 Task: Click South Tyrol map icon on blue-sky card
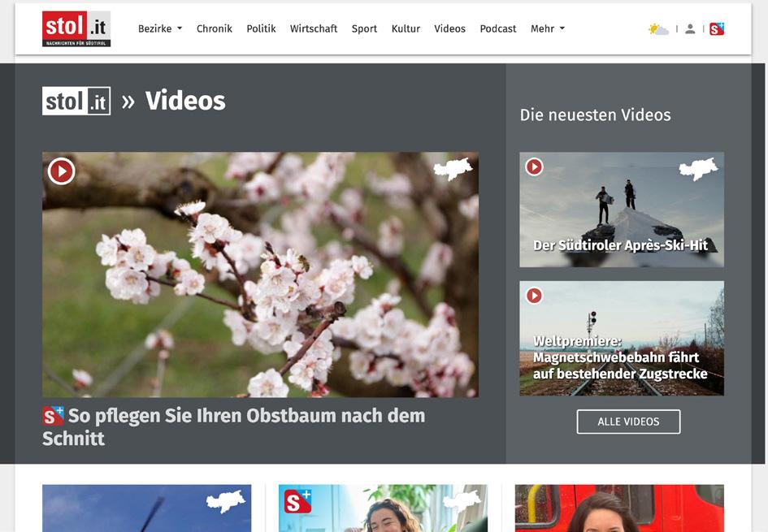pyautogui.click(x=226, y=502)
